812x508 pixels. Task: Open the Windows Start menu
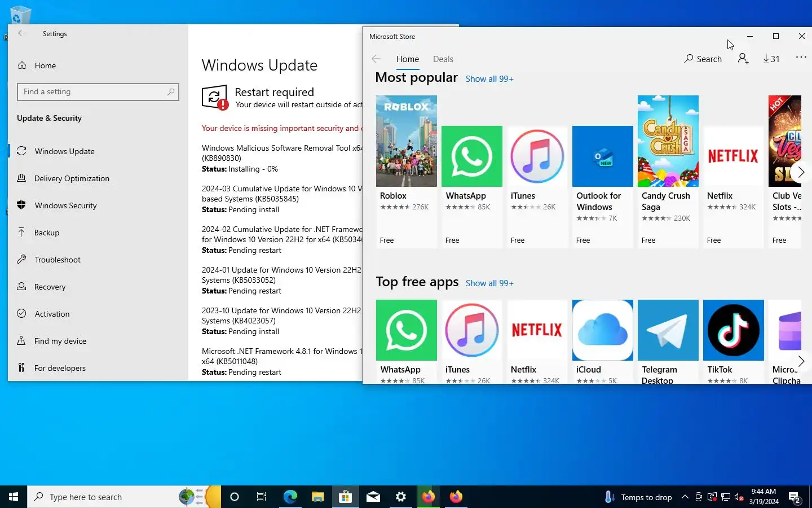(x=14, y=497)
